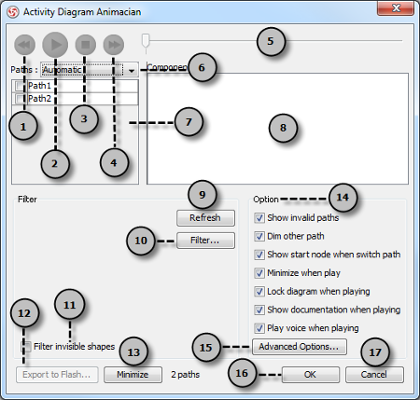Tick the Path2 checkbox

click(x=20, y=99)
